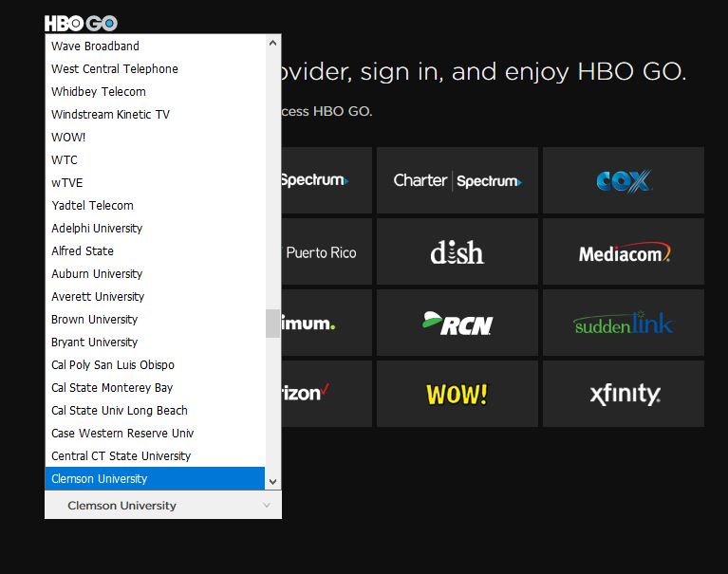Pick the WTC list entry
Image resolution: width=728 pixels, height=574 pixels.
tap(155, 159)
